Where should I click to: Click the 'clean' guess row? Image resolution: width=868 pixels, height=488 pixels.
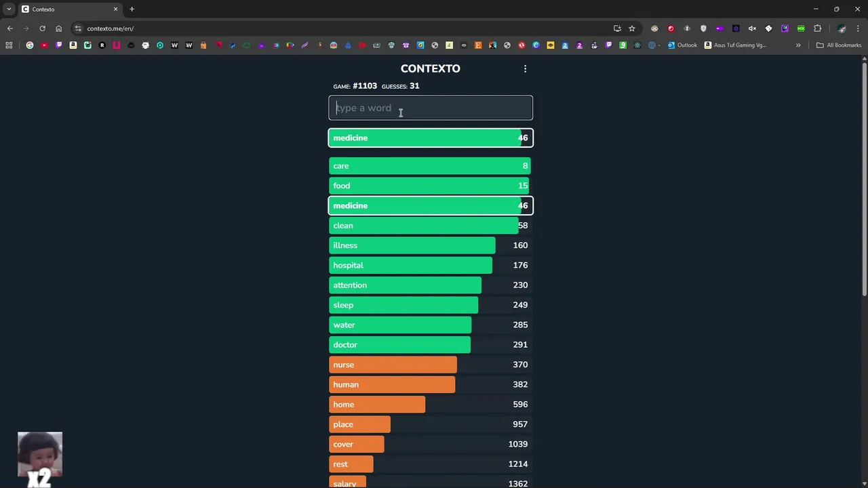[x=431, y=225]
